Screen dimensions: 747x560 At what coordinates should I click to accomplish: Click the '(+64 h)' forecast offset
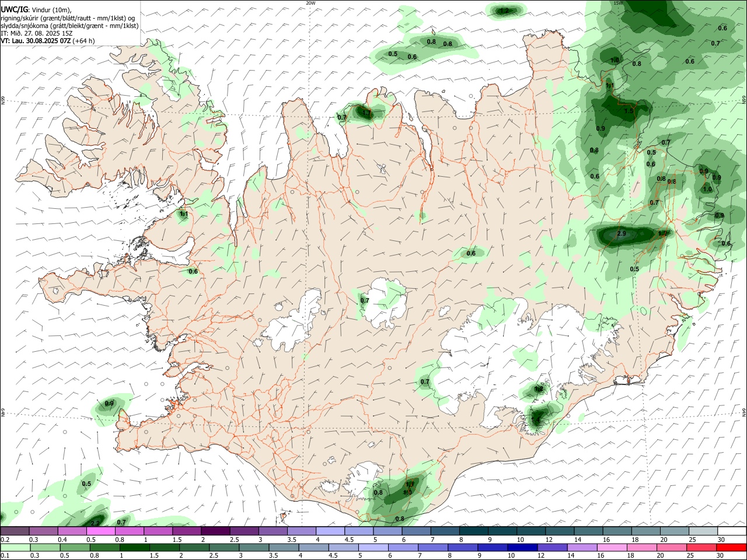click(x=84, y=41)
